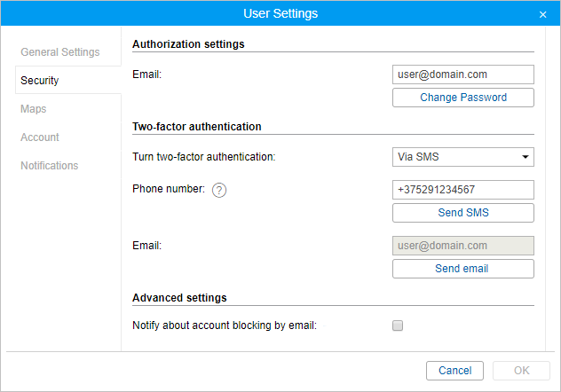Image resolution: width=561 pixels, height=392 pixels.
Task: Click the Send SMS button
Action: point(462,213)
